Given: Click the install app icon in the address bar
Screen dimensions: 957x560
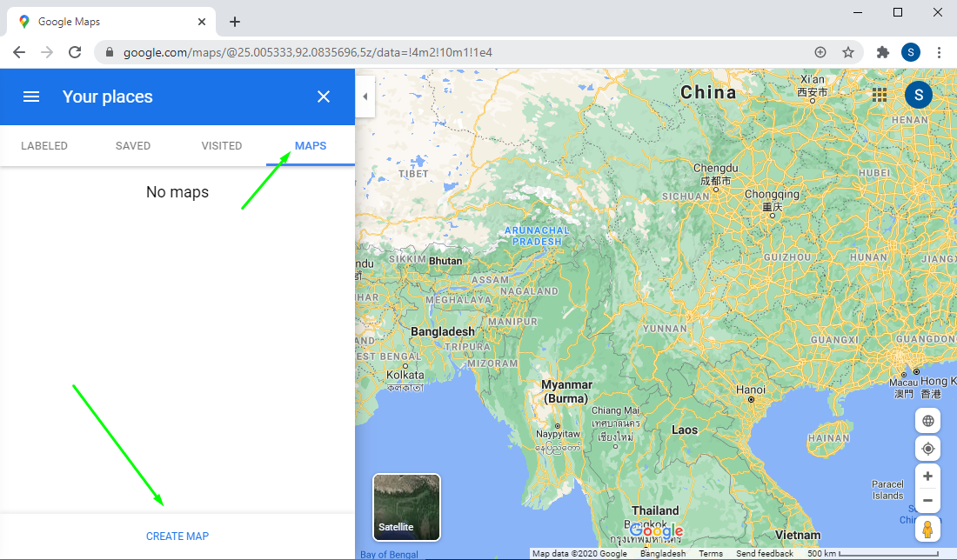Looking at the screenshot, I should pos(820,52).
